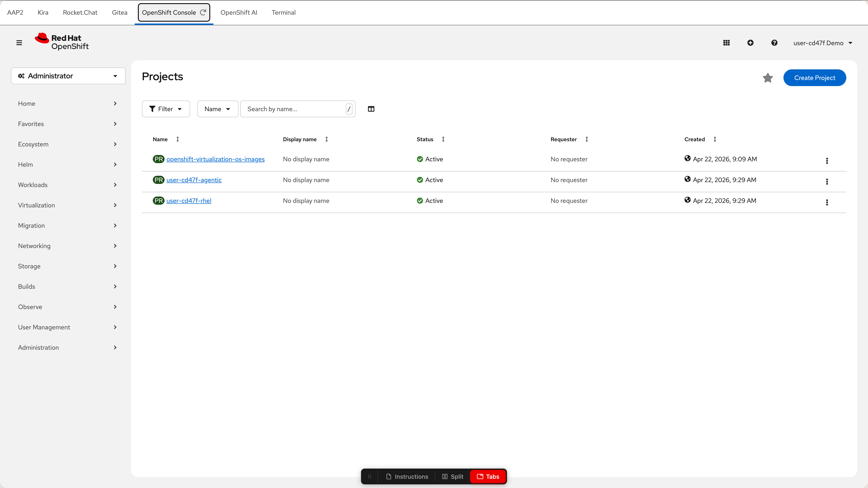
Task: Expand the Ecosystem navigation section
Action: [67, 144]
